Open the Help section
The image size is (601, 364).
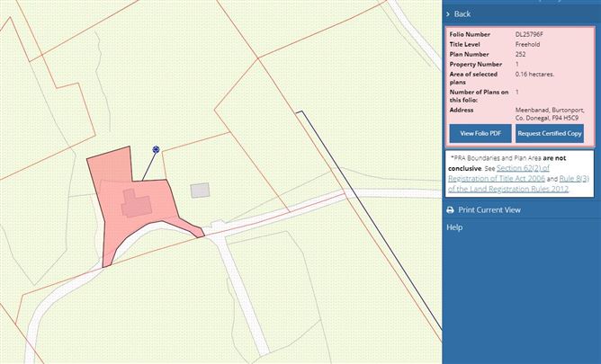click(454, 227)
